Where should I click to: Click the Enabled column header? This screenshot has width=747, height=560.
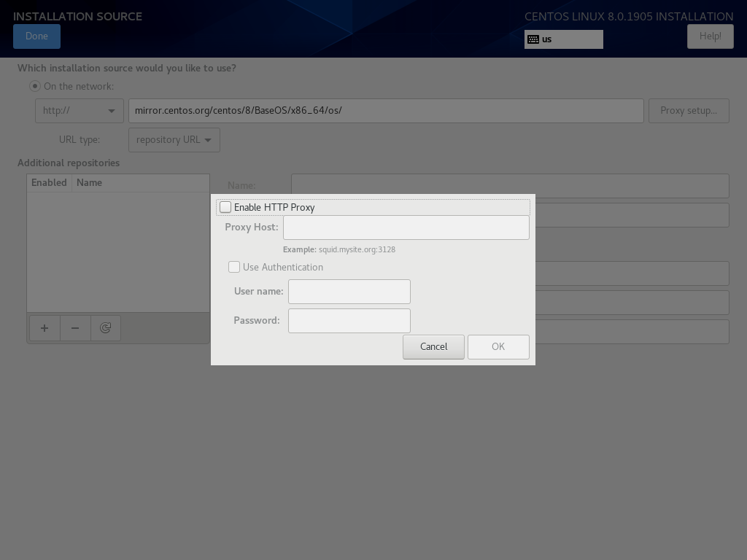click(49, 182)
